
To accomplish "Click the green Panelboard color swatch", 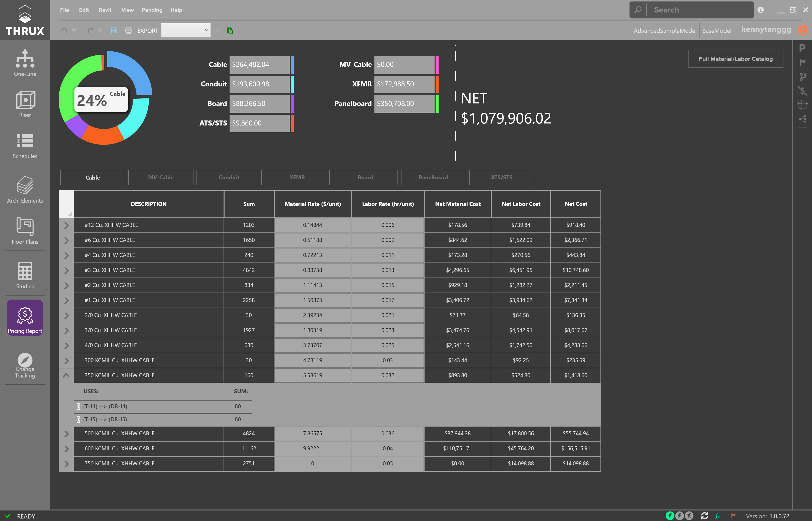I will (x=437, y=104).
